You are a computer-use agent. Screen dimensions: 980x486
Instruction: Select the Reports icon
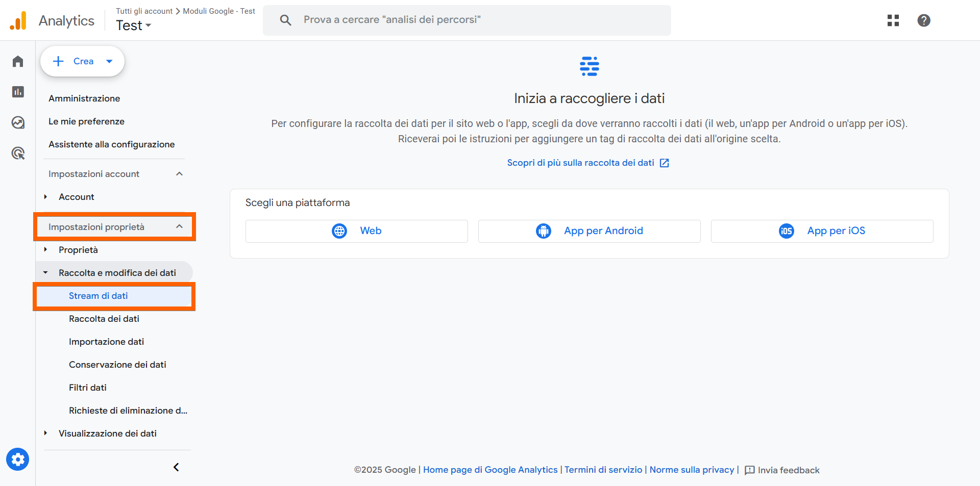tap(17, 92)
